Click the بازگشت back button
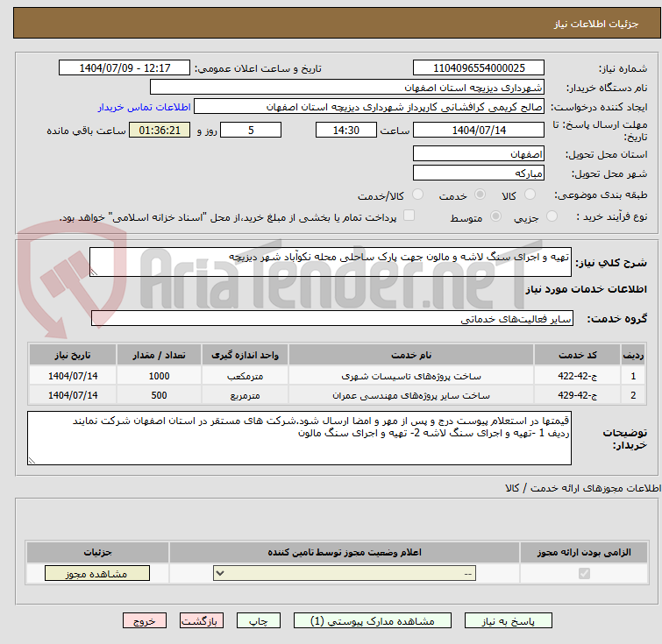This screenshot has width=662, height=644. [202, 621]
